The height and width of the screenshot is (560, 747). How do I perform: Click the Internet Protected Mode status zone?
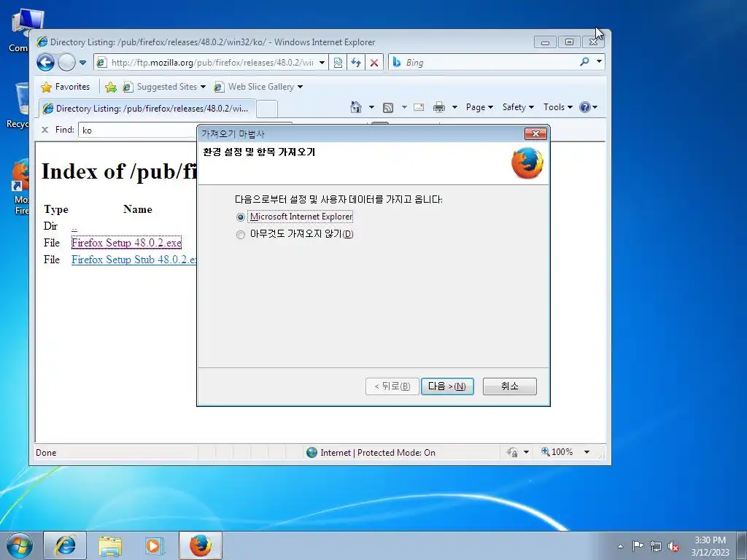(x=371, y=452)
